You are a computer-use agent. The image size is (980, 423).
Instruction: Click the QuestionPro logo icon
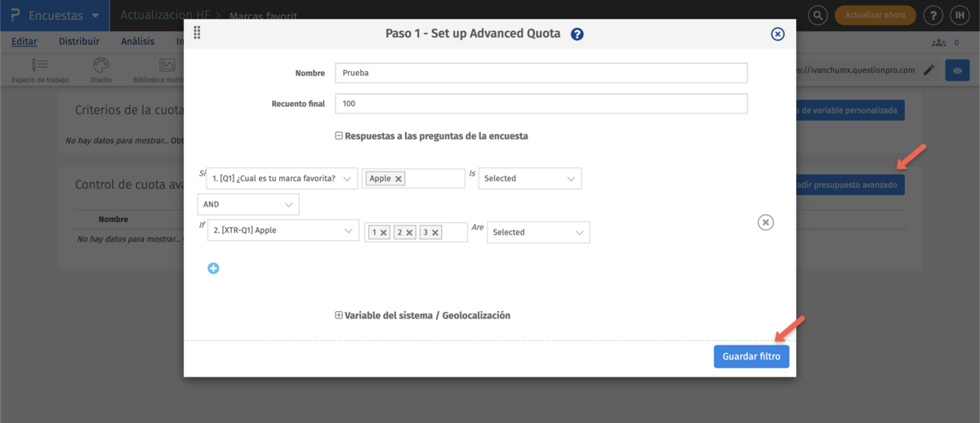(16, 16)
